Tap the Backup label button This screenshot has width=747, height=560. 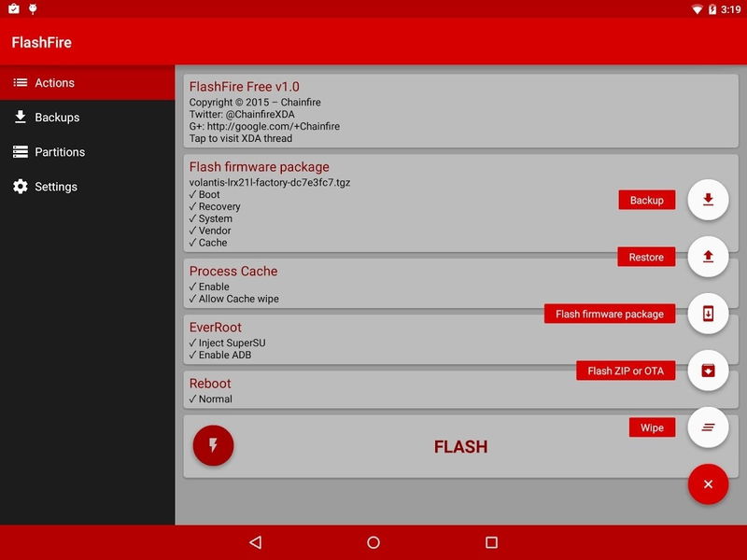647,200
